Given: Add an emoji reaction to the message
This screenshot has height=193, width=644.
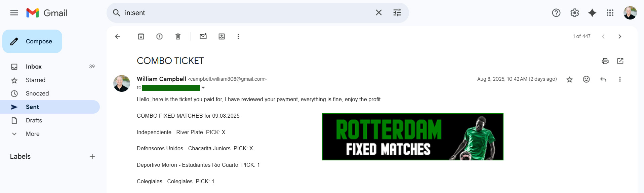Looking at the screenshot, I should click(586, 79).
